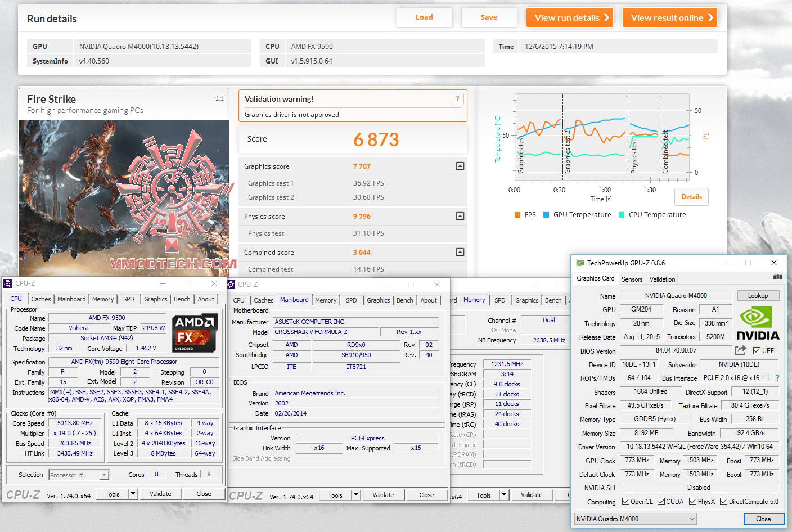Open View run details

570,17
